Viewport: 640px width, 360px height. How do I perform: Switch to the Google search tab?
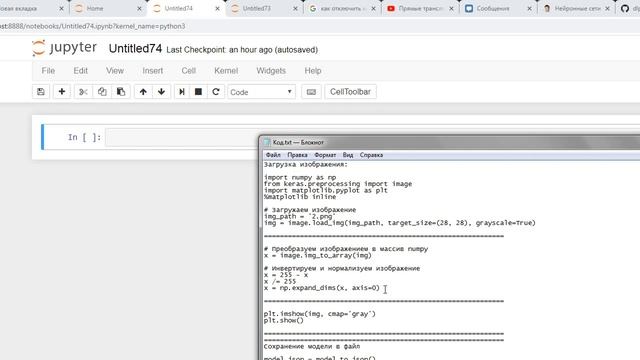(342, 8)
